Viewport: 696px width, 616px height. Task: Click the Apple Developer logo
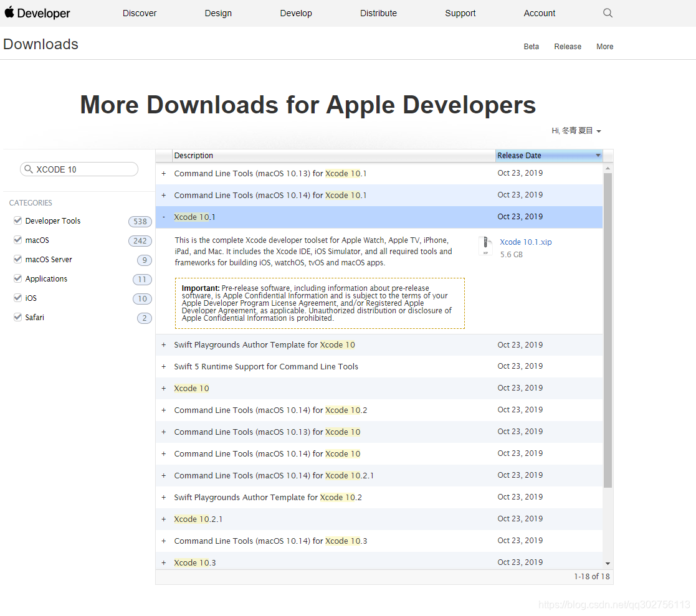tap(37, 13)
